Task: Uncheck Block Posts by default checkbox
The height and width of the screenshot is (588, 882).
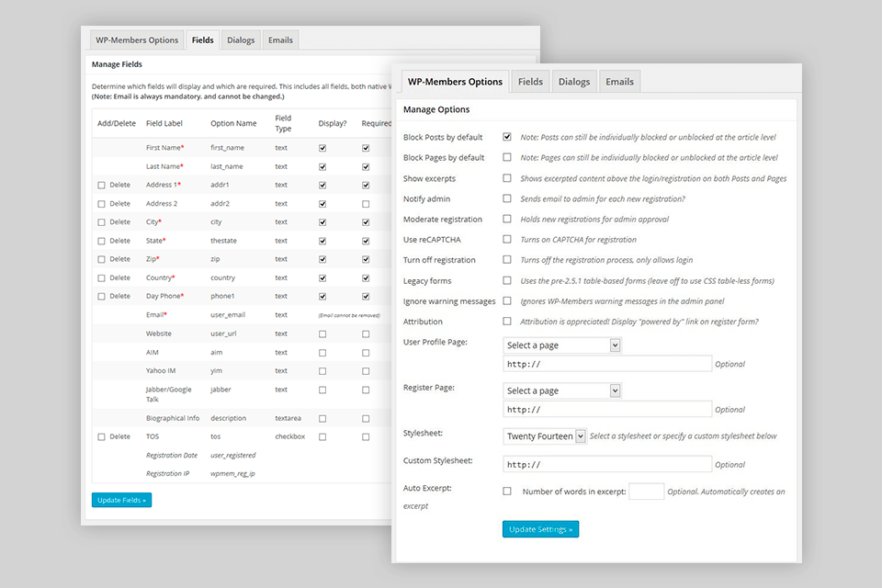Action: [x=507, y=137]
